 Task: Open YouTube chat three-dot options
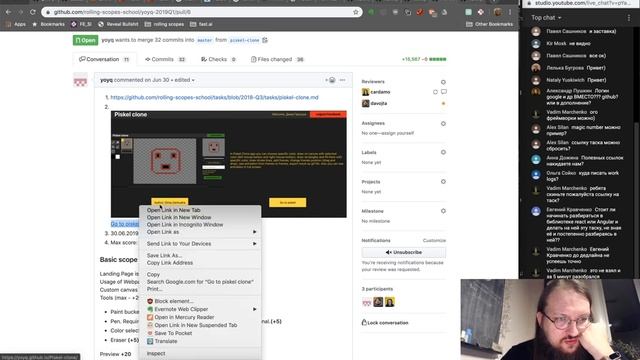pyautogui.click(x=629, y=18)
